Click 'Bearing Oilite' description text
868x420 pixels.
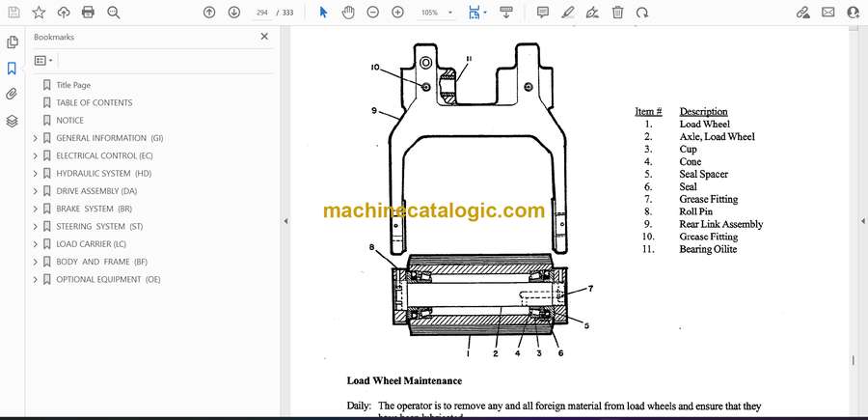[708, 249]
